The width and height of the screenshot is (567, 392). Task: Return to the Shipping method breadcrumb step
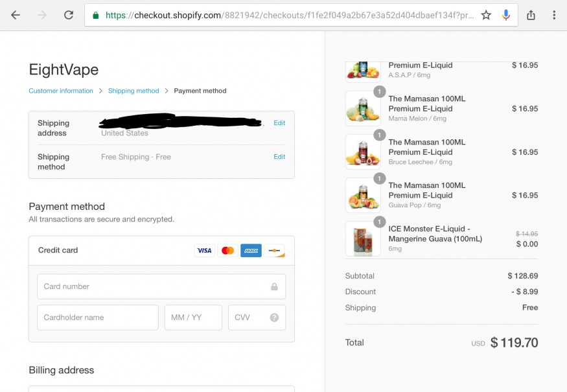click(x=133, y=91)
